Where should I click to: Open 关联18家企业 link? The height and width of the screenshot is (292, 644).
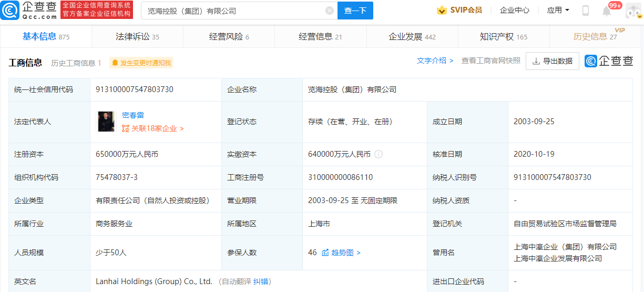pos(153,128)
